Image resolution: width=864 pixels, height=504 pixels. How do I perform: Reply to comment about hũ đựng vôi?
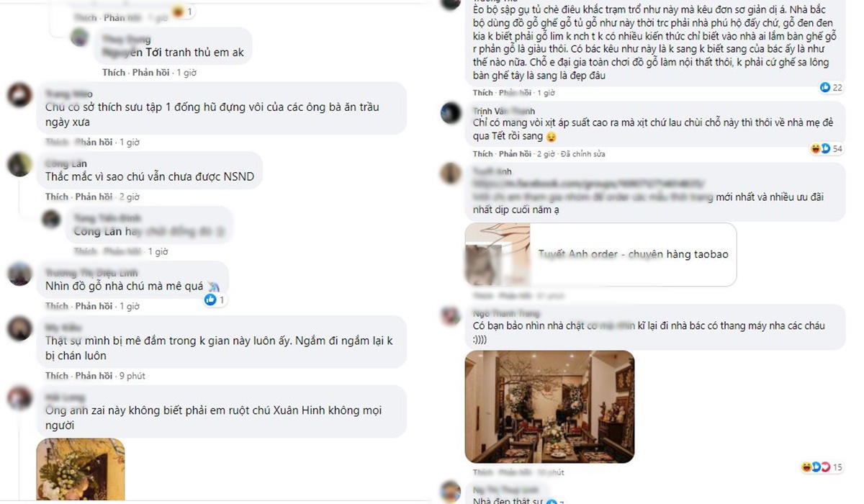point(94,142)
